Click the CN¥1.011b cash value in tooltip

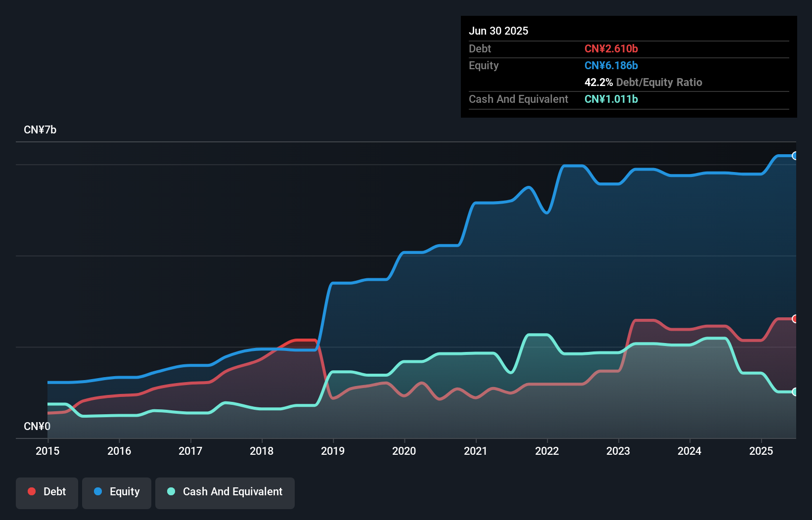611,99
